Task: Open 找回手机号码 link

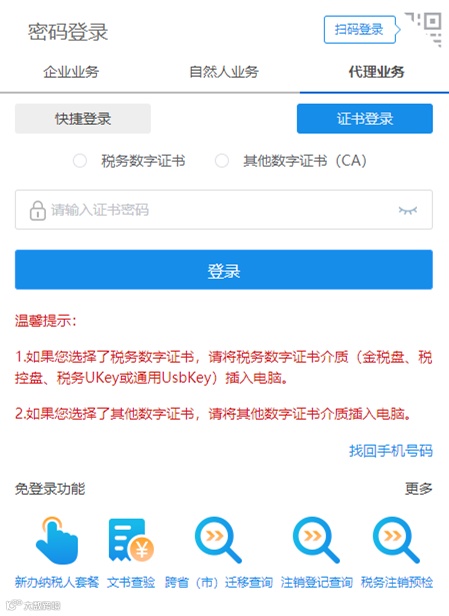Action: (391, 451)
